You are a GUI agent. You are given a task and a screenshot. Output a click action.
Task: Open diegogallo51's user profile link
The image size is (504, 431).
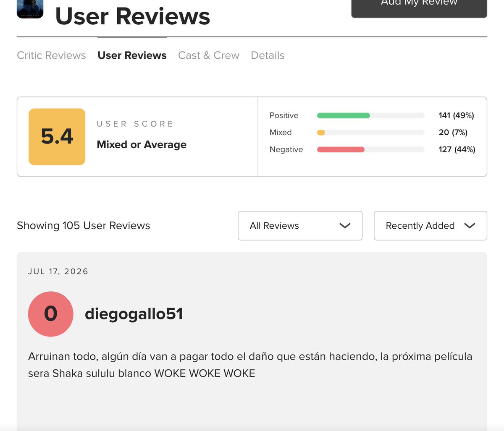[134, 314]
